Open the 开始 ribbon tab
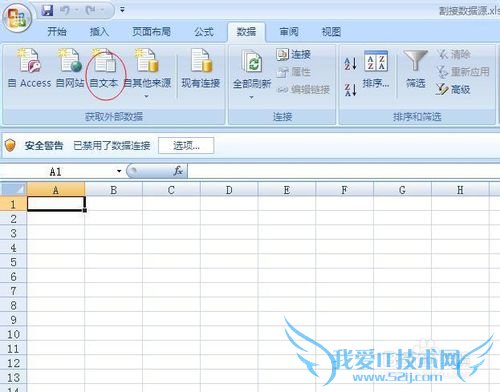 (57, 32)
